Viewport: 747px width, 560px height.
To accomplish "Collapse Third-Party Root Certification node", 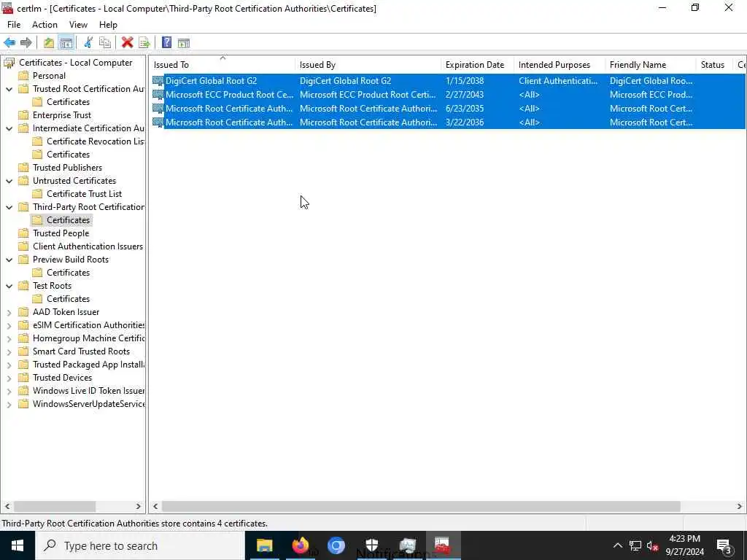I will point(9,207).
